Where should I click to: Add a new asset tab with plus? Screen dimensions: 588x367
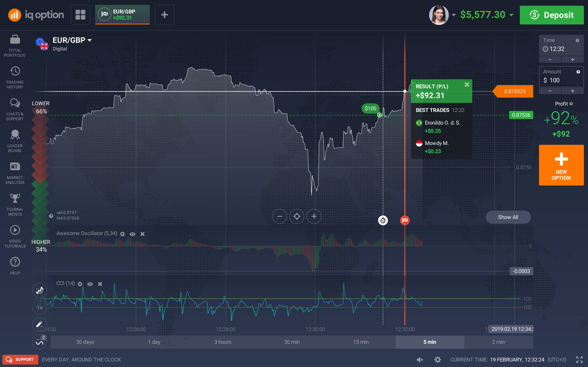pos(164,15)
